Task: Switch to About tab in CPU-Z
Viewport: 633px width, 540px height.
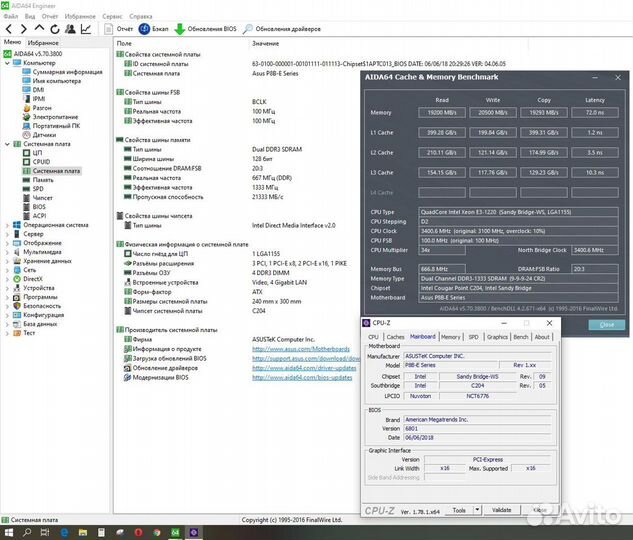Action: pyautogui.click(x=542, y=337)
